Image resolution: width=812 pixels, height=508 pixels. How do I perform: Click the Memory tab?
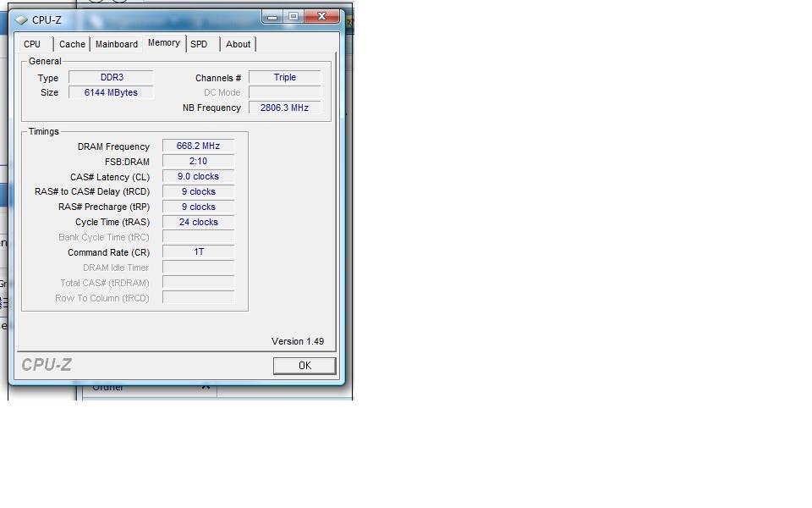[x=163, y=43]
